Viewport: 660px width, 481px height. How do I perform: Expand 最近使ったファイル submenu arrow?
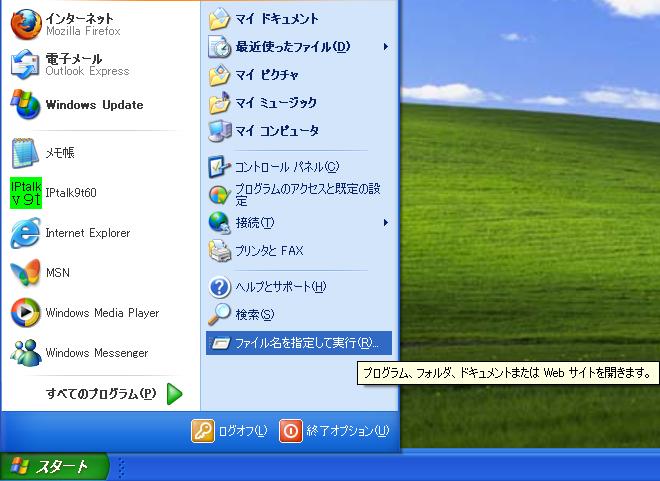click(386, 47)
